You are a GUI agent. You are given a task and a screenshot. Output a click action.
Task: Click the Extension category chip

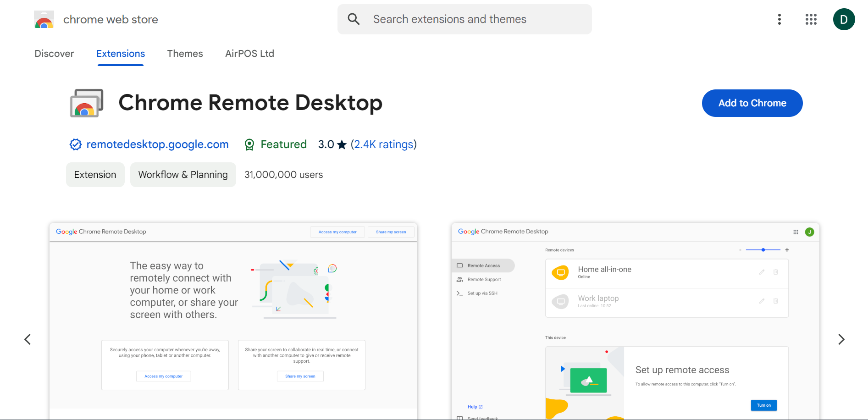coord(95,175)
